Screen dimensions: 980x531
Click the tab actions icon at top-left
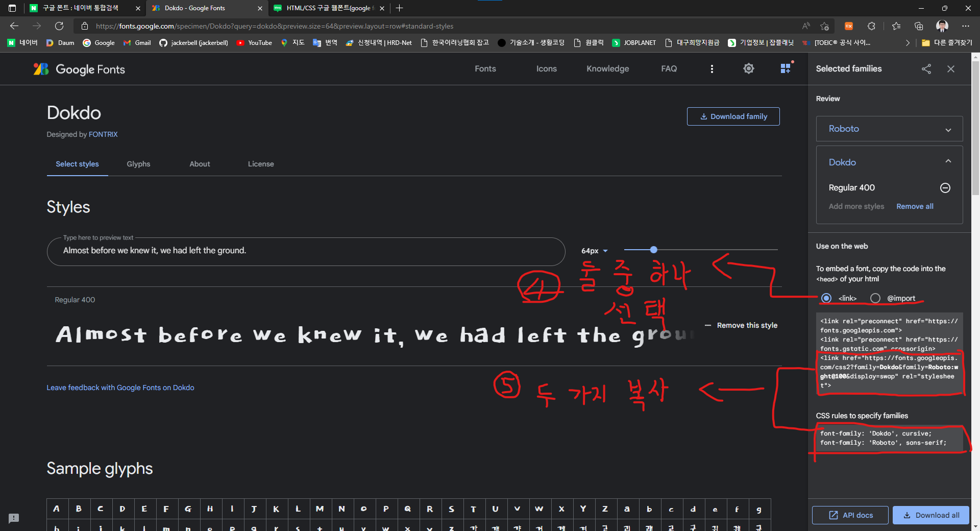pyautogui.click(x=12, y=8)
